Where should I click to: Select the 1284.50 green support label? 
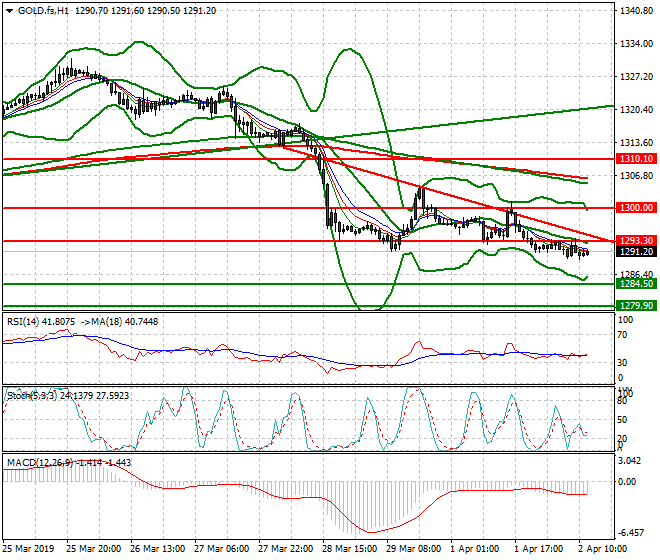pyautogui.click(x=636, y=284)
